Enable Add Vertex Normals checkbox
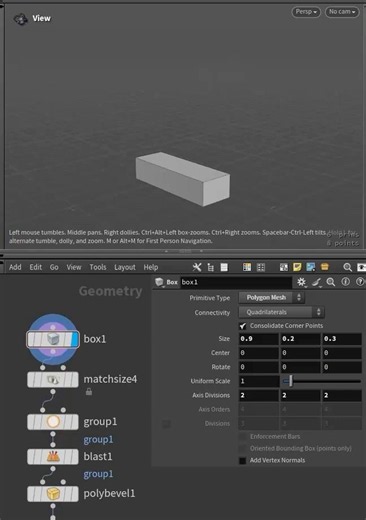This screenshot has width=366, height=520. point(243,461)
